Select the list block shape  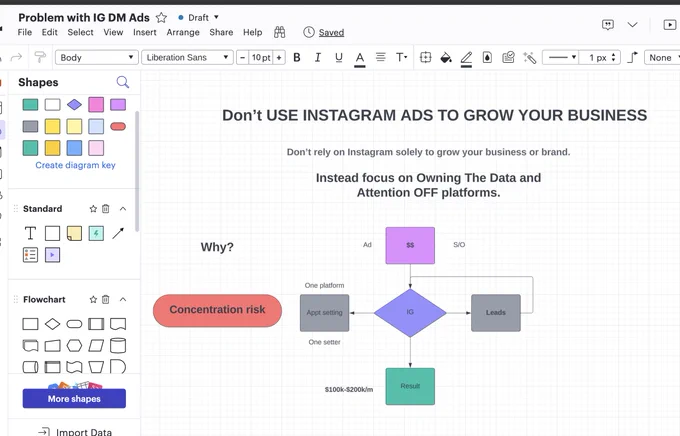(30, 255)
